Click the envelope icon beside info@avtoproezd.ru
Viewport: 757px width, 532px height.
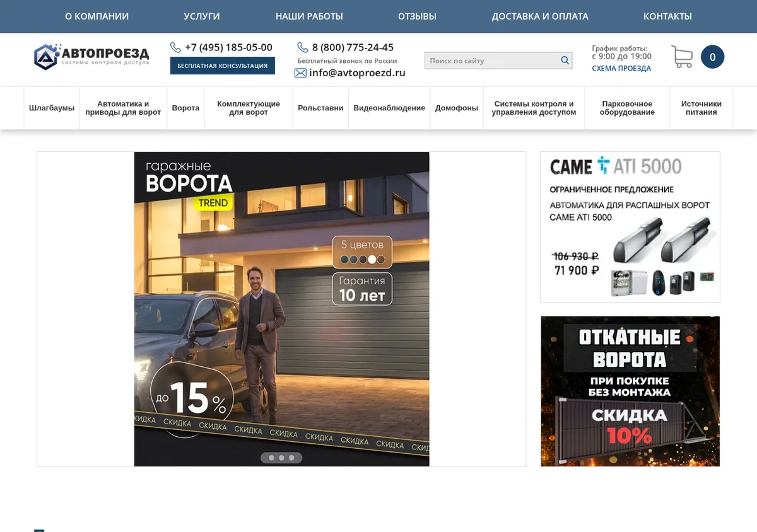click(x=300, y=73)
